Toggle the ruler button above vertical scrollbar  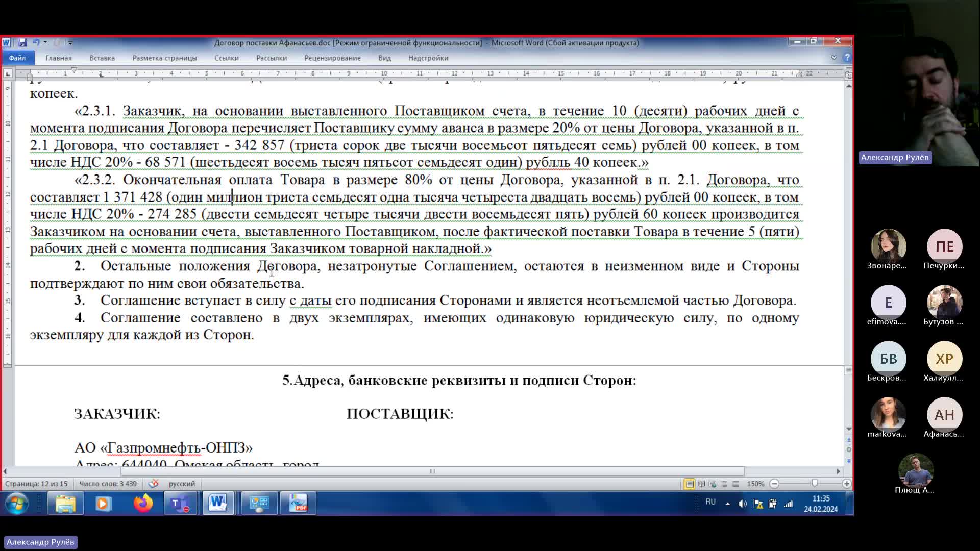click(848, 74)
